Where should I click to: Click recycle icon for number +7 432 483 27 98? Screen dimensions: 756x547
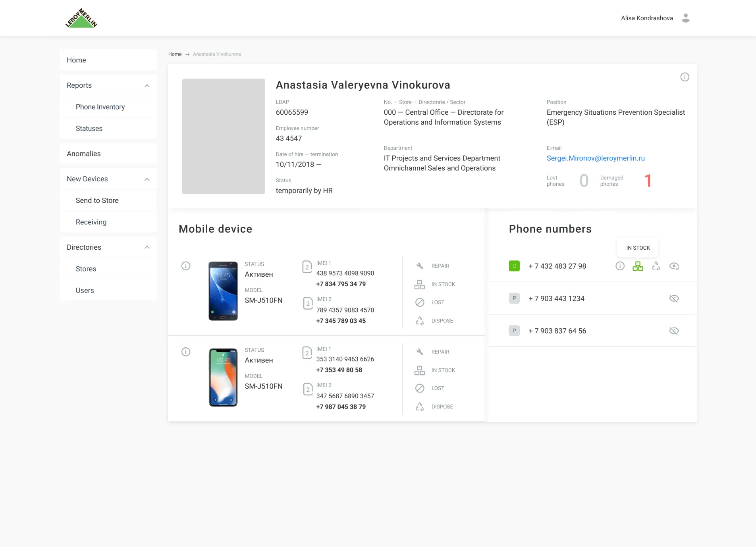(656, 266)
